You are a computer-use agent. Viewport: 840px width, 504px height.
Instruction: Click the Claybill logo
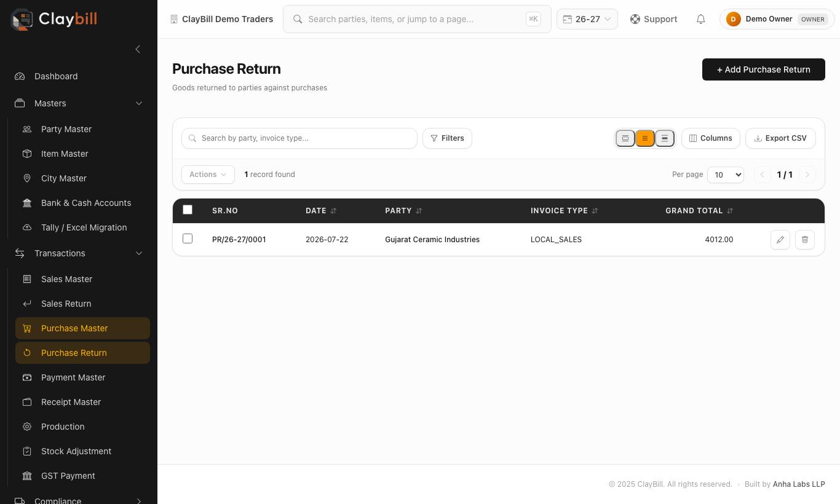(54, 19)
